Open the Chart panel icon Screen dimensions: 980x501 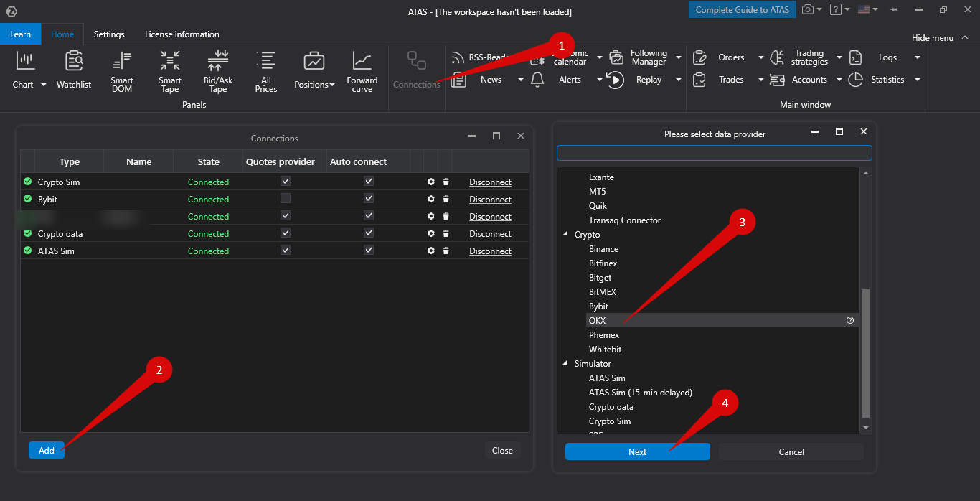click(x=26, y=61)
